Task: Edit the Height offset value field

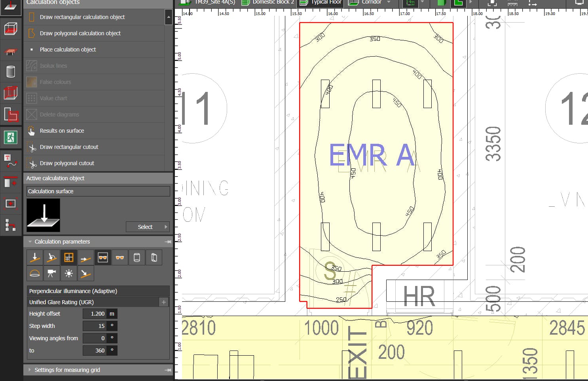Action: pyautogui.click(x=95, y=314)
